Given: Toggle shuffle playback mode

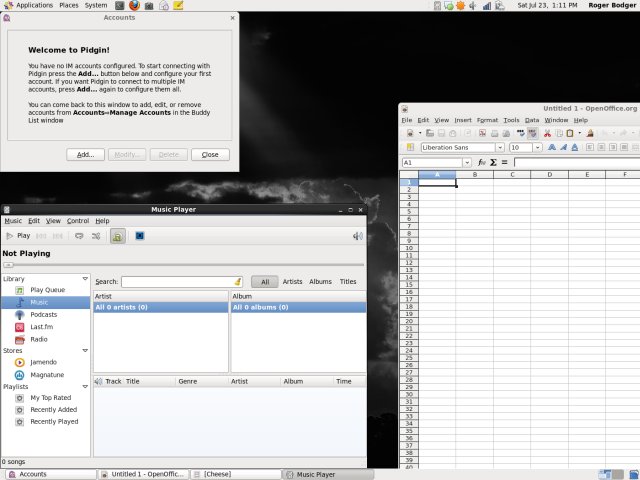Looking at the screenshot, I should coord(96,236).
